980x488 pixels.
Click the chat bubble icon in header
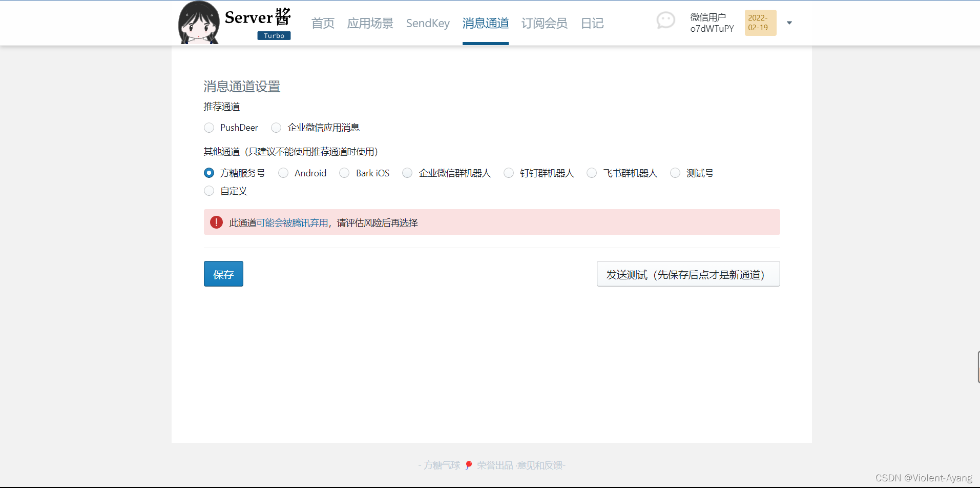[665, 21]
